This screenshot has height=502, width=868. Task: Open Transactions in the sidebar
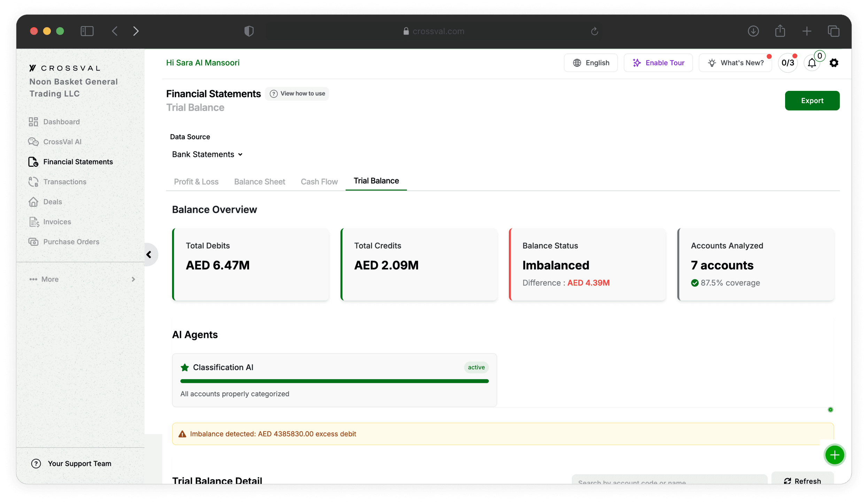[65, 182]
